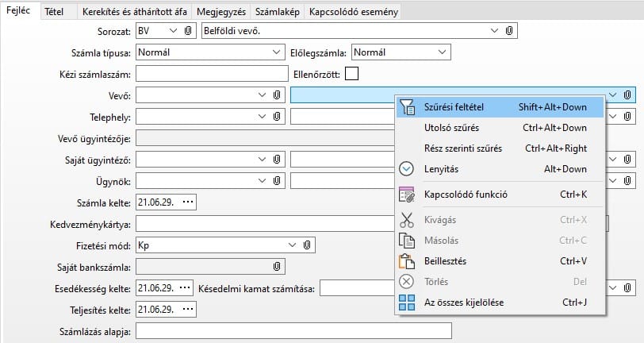Click the Lenyitás circle arrow icon

pos(407,169)
